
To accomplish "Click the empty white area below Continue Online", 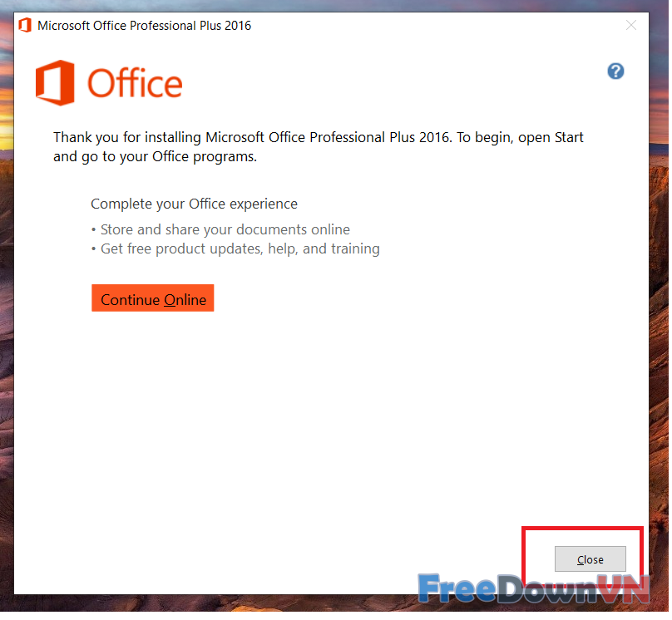I will 333,416.
